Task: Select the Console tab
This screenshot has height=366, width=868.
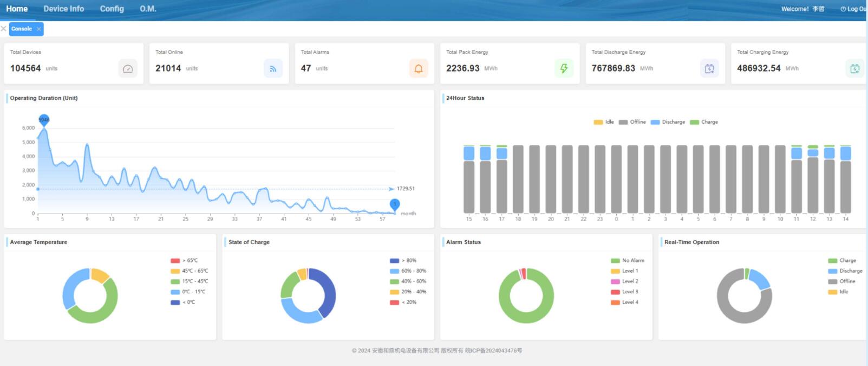Action: click(x=22, y=29)
